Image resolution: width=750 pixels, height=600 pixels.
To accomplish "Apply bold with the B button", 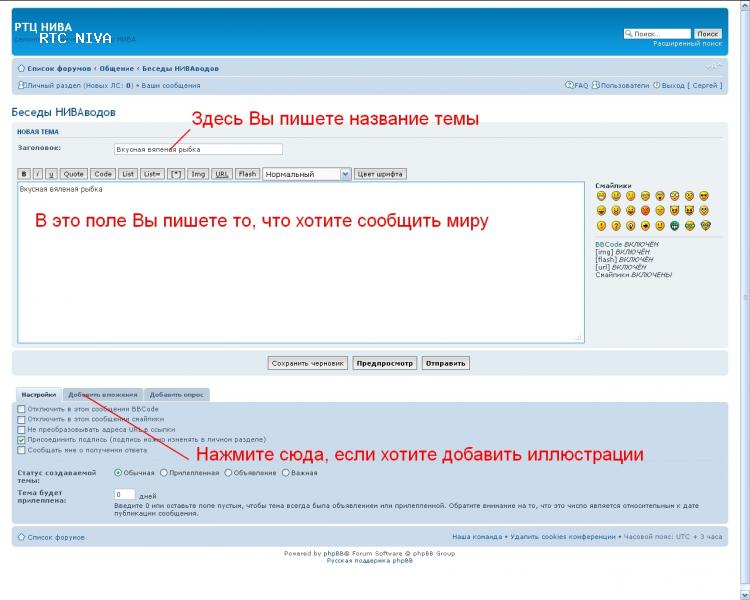I will pos(24,174).
